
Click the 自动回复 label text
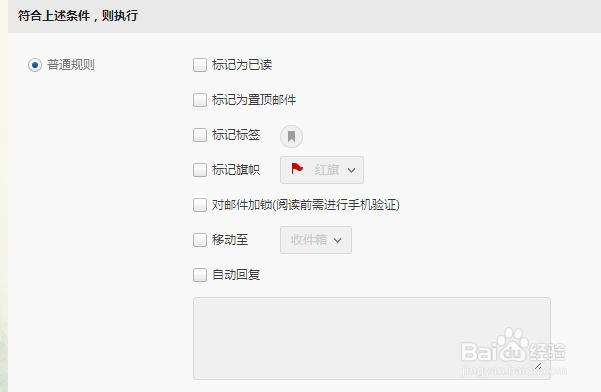point(236,275)
